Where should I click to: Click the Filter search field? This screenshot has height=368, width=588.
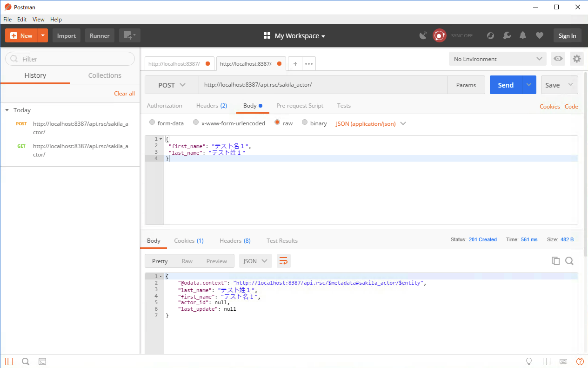coord(70,59)
